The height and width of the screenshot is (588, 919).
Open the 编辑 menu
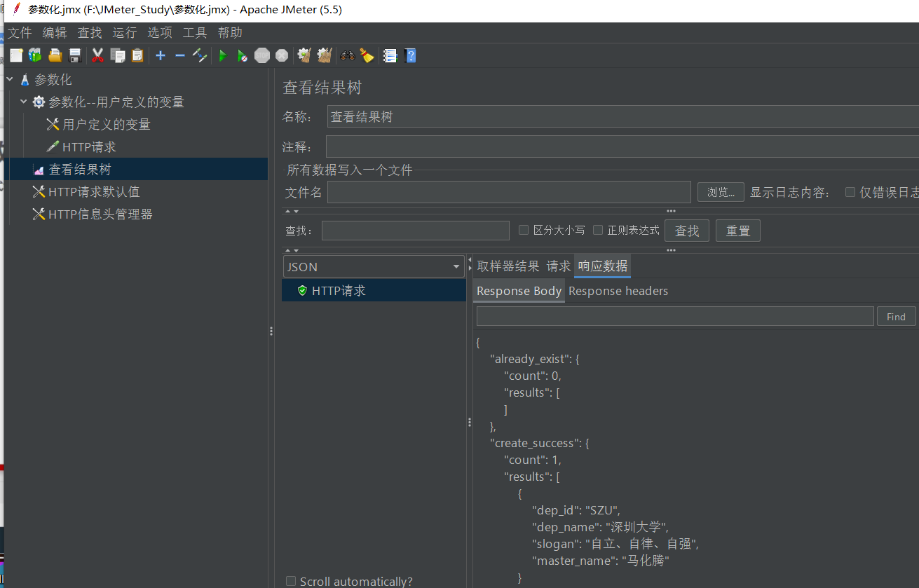pos(55,33)
